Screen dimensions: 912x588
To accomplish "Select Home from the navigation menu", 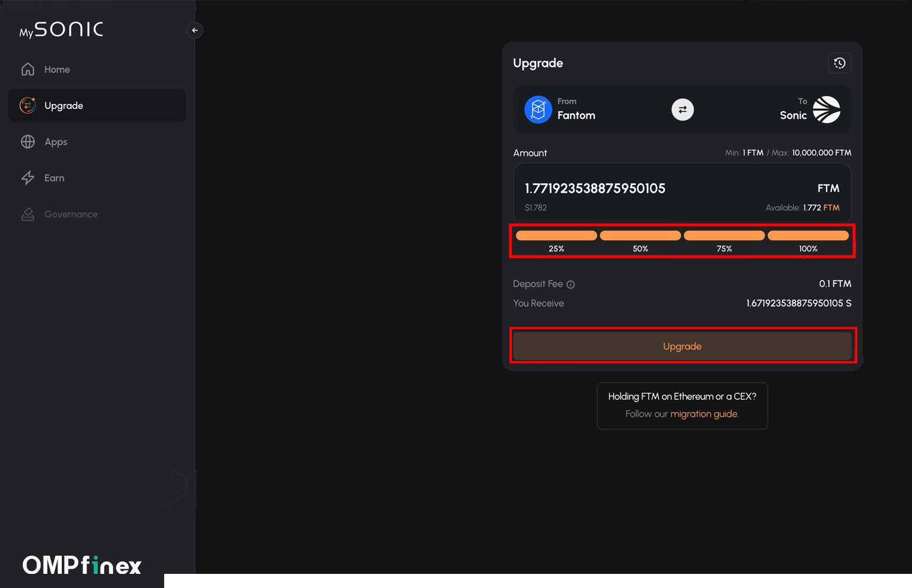I will click(x=56, y=69).
